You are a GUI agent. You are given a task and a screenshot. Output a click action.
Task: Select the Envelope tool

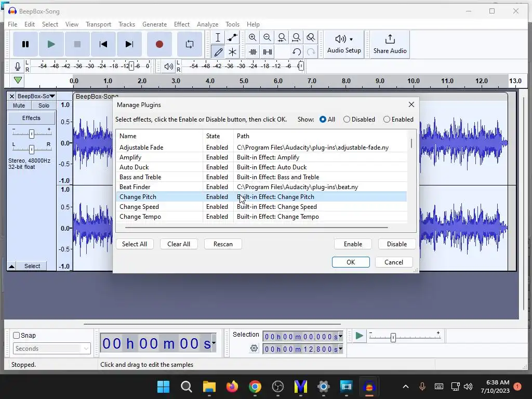click(x=232, y=37)
